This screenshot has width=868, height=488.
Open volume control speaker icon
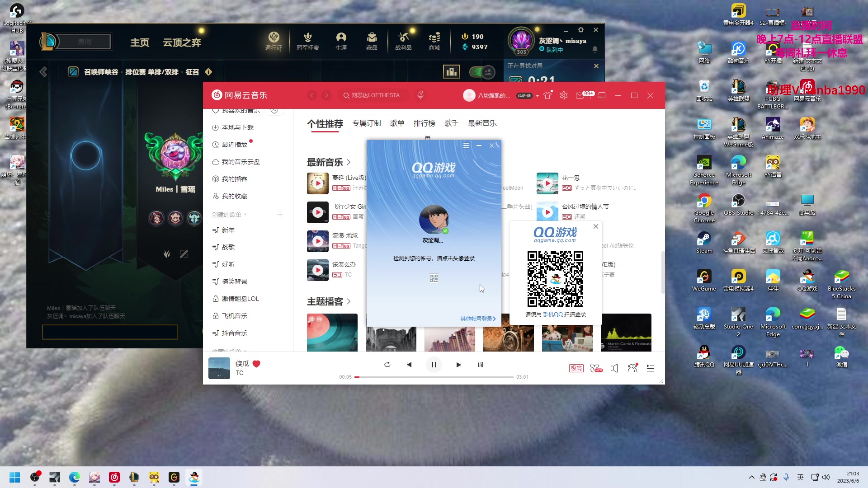pos(614,368)
